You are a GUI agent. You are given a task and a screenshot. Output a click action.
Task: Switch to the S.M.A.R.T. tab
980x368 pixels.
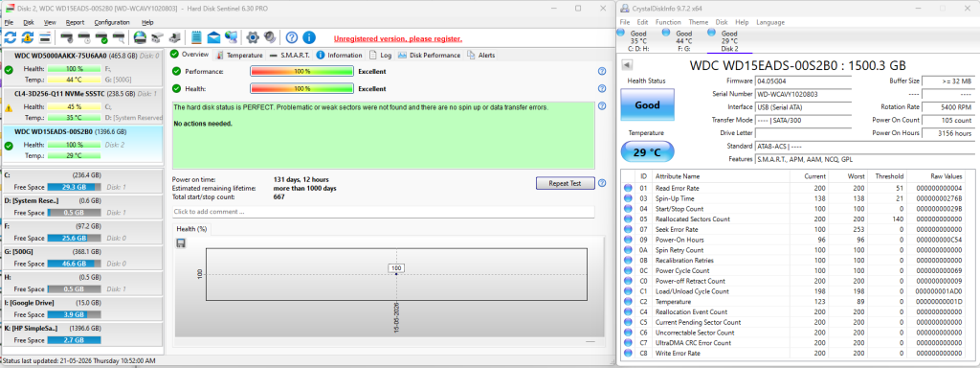click(290, 55)
